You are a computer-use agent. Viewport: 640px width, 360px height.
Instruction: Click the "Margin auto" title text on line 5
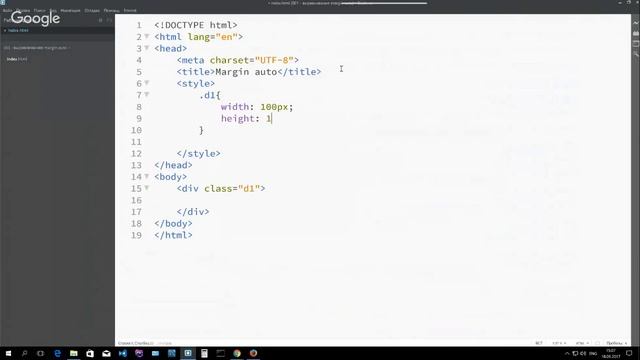click(246, 72)
